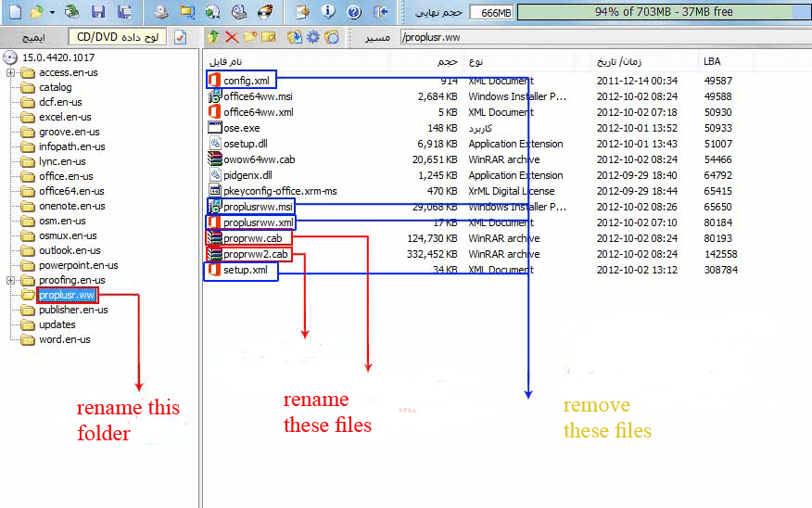Select the onenote.en-us folder
812x508 pixels.
[x=72, y=206]
